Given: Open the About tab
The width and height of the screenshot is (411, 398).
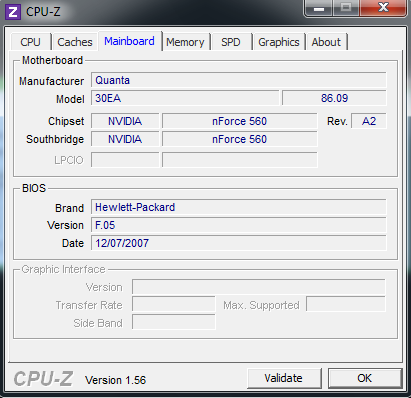Looking at the screenshot, I should coord(326,42).
